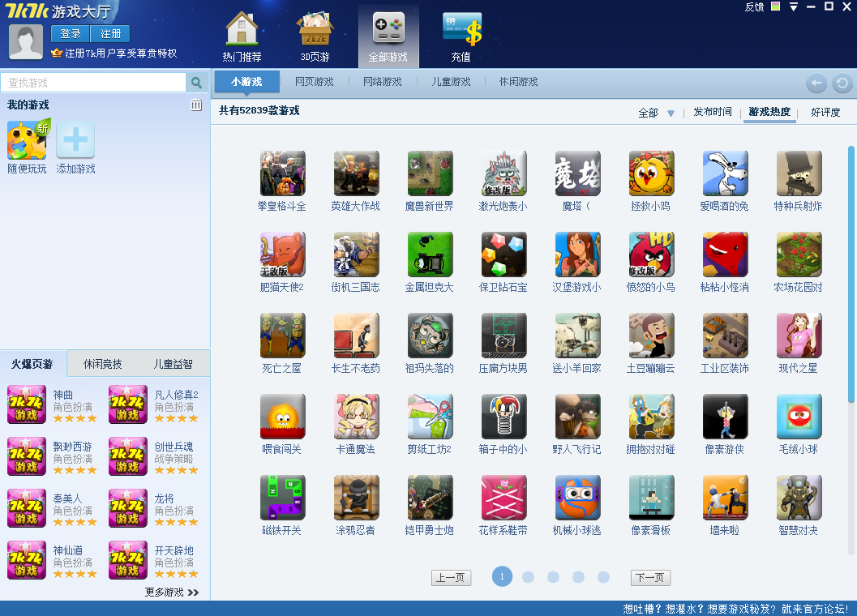This screenshot has width=857, height=616.
Task: Open the official forum link in status bar
Action: (735, 609)
